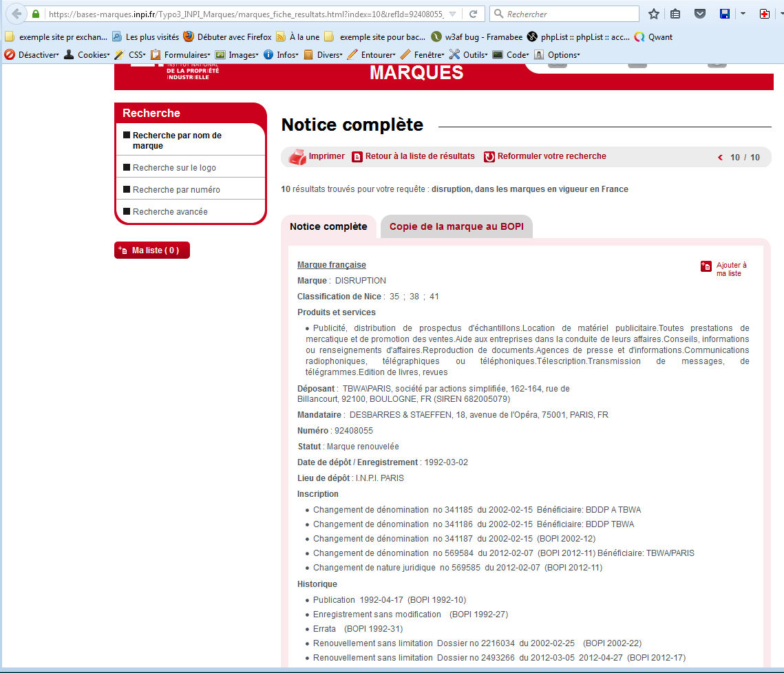The width and height of the screenshot is (784, 673).
Task: Click in the Rechercher search field
Action: click(568, 14)
